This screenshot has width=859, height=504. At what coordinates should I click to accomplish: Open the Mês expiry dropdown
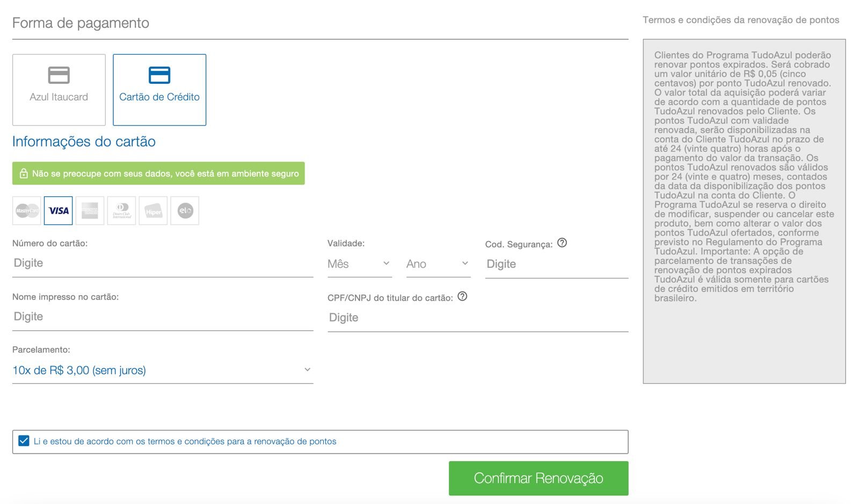point(360,264)
